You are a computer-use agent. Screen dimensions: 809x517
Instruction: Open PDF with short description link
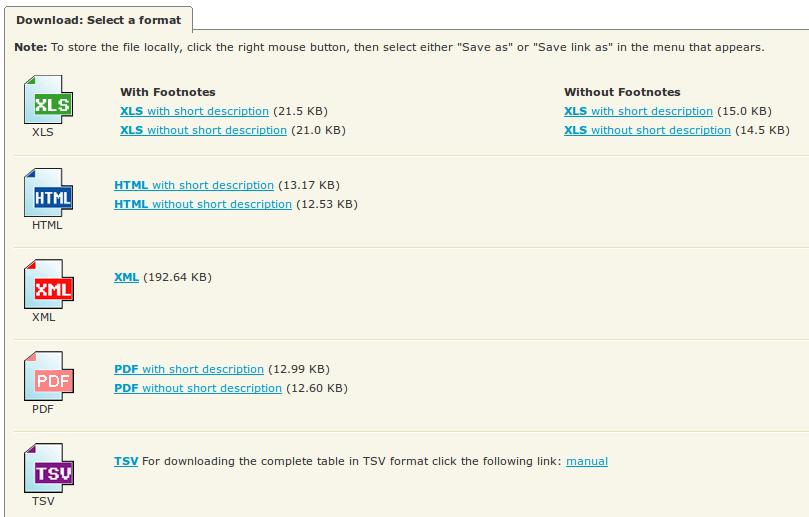coord(189,369)
